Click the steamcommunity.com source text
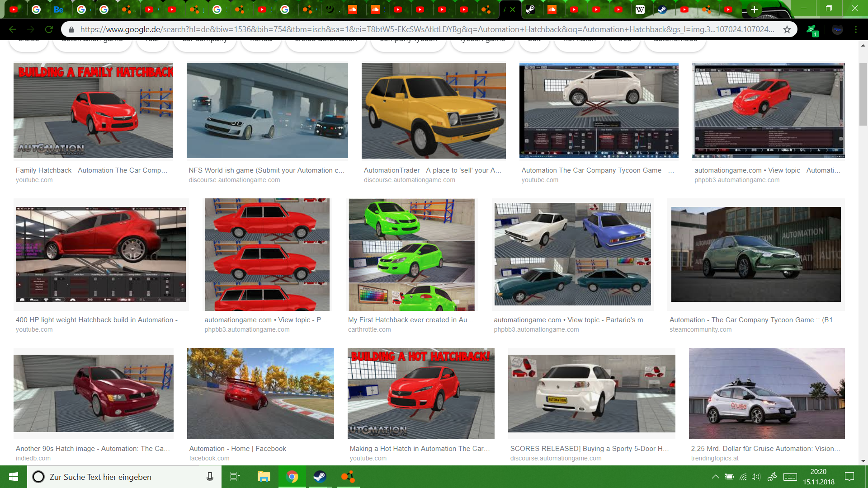868x488 pixels. click(x=700, y=329)
